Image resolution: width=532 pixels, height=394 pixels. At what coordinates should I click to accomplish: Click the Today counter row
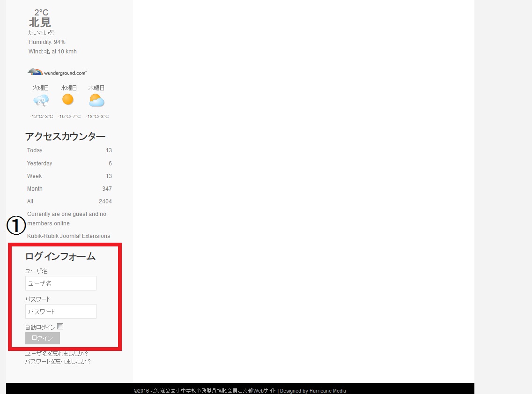click(x=69, y=150)
